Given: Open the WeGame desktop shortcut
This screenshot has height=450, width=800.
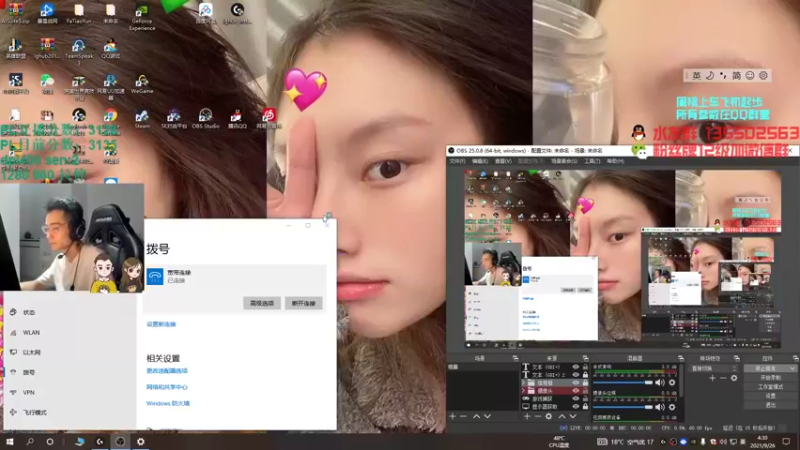Looking at the screenshot, I should [x=142, y=85].
